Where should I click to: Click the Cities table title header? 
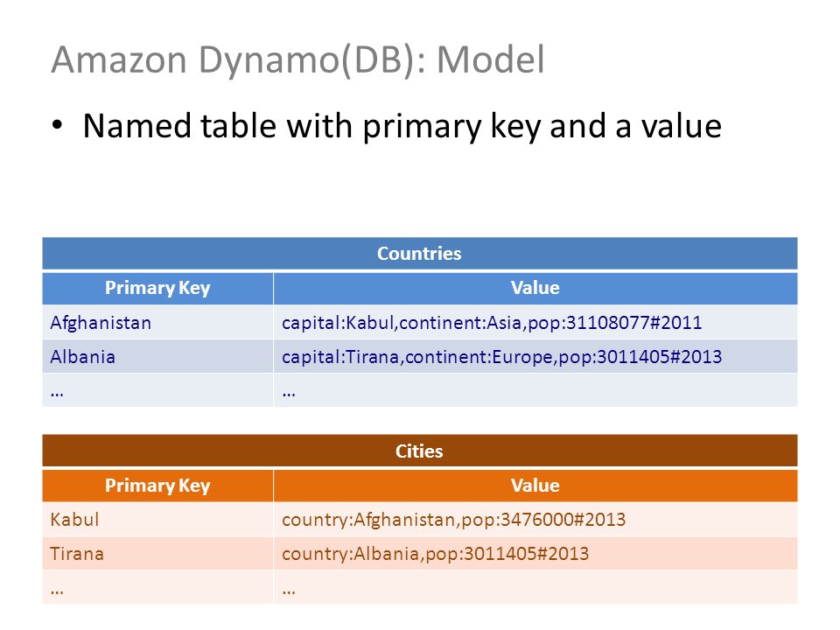(x=419, y=451)
